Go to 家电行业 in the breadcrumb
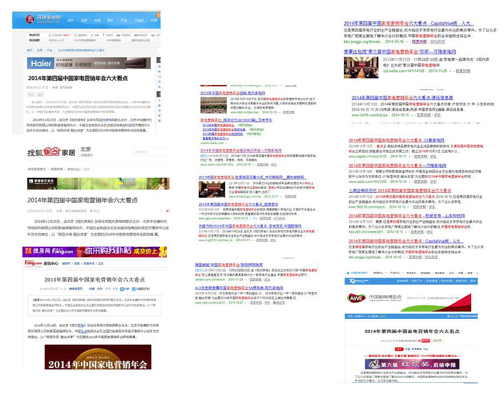The image size is (504, 420). coord(73,169)
